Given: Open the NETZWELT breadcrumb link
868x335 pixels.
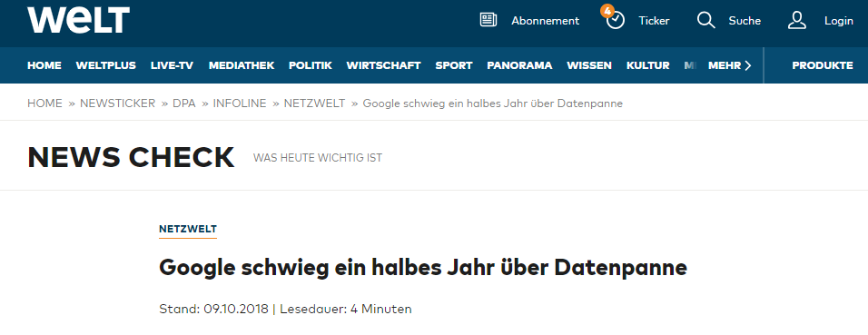Looking at the screenshot, I should point(314,103).
